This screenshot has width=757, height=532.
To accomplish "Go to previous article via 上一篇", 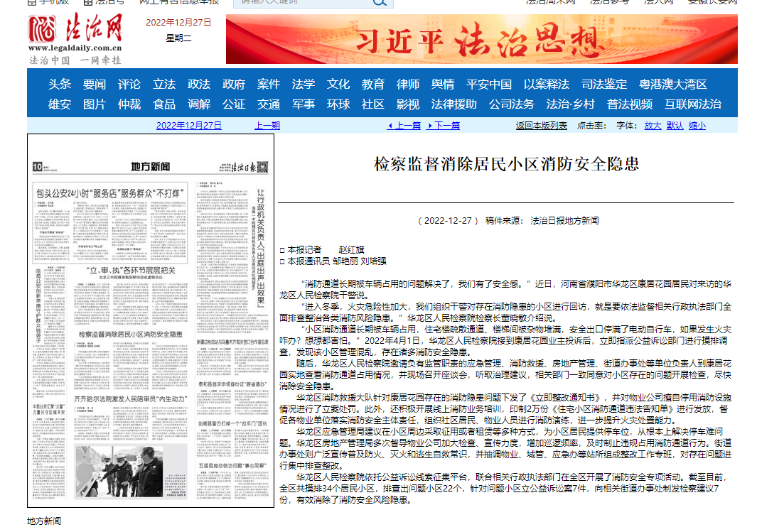I will pyautogui.click(x=404, y=126).
